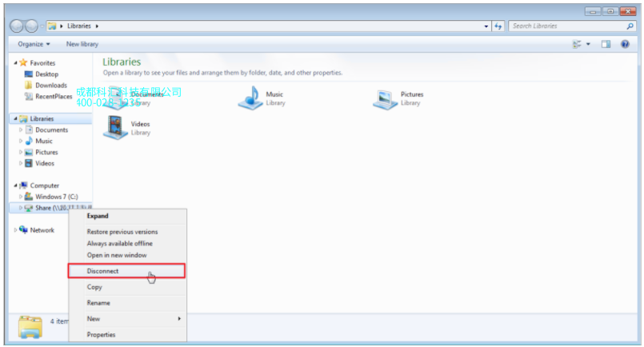This screenshot has height=347, width=644.
Task: Click the New library button
Action: tap(82, 44)
